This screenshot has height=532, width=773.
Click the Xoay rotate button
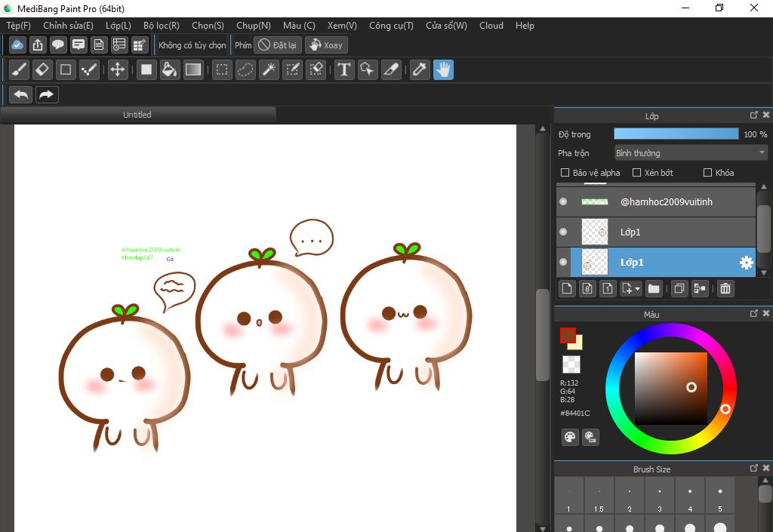[x=326, y=45]
